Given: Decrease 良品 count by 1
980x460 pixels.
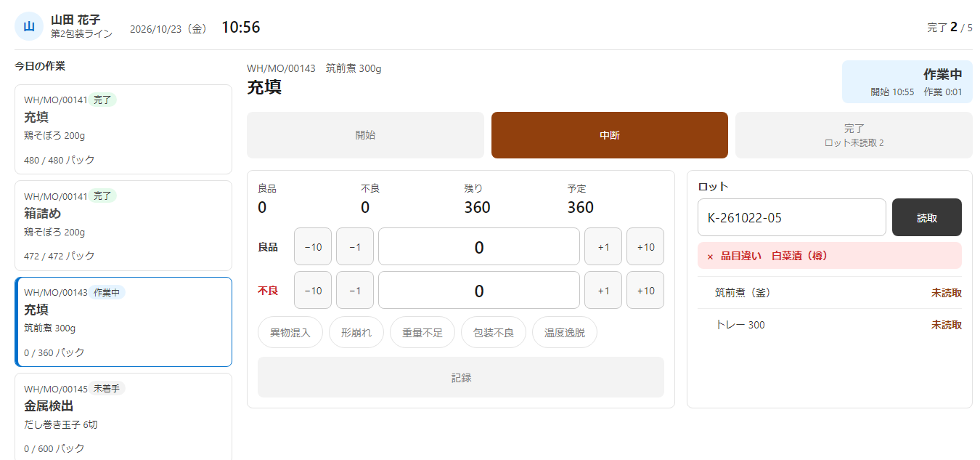Looking at the screenshot, I should tap(355, 246).
